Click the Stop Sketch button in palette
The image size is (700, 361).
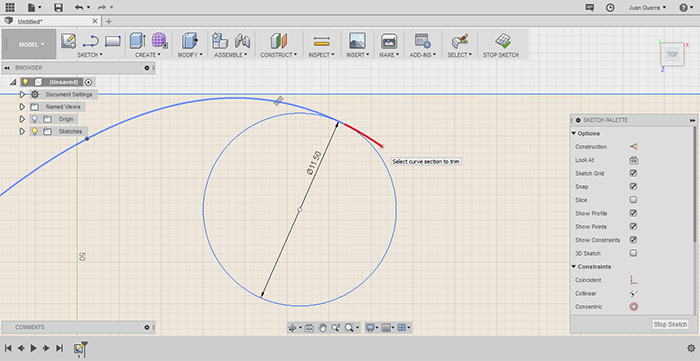[670, 324]
